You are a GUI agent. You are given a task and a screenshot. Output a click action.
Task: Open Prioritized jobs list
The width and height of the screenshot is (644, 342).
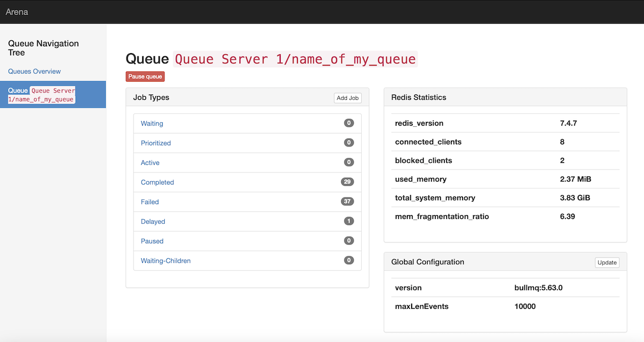coord(156,143)
